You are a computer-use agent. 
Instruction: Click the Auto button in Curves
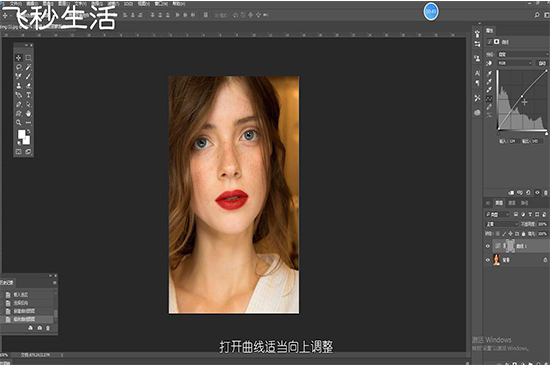pyautogui.click(x=542, y=63)
